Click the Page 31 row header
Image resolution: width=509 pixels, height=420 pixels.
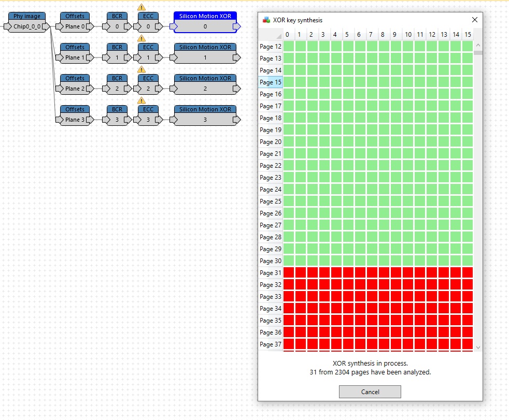click(x=271, y=273)
